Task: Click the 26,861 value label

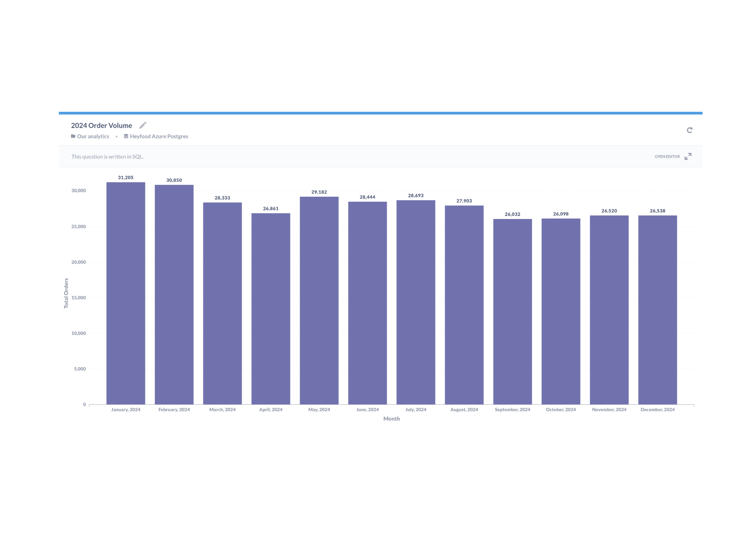Action: [x=271, y=208]
